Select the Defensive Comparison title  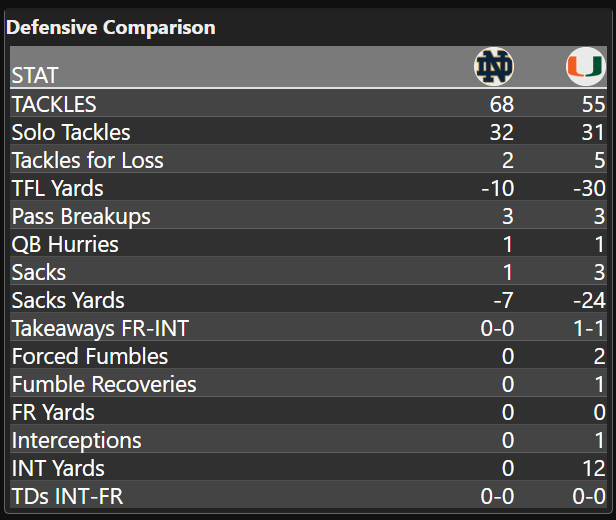[x=111, y=27]
